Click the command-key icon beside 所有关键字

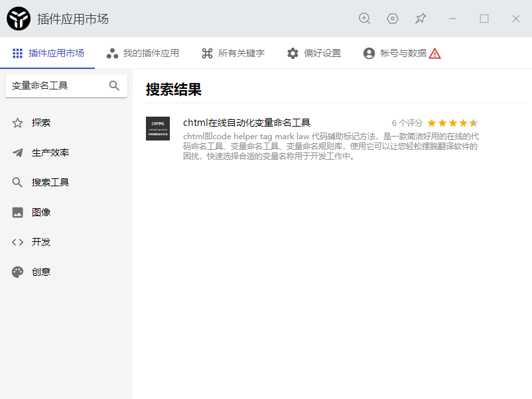[x=207, y=53]
